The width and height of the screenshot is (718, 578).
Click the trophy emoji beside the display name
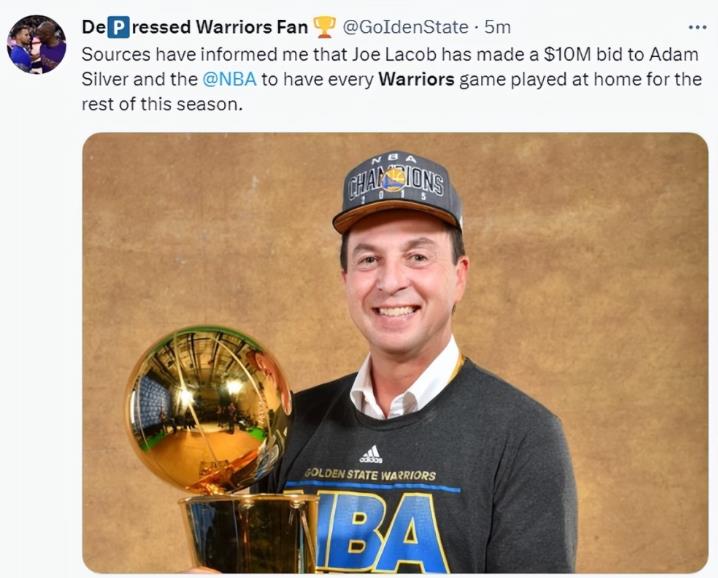coord(325,27)
